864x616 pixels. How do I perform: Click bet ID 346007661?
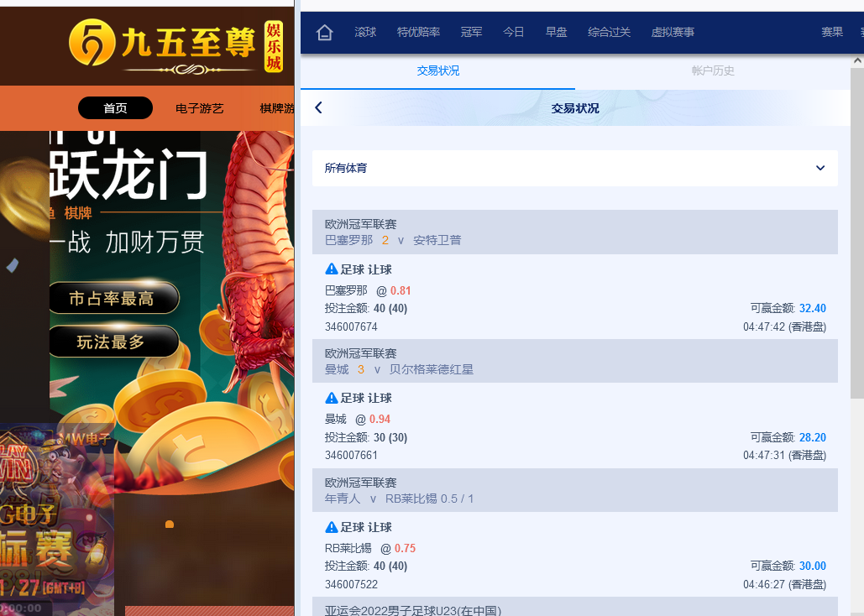[351, 456]
